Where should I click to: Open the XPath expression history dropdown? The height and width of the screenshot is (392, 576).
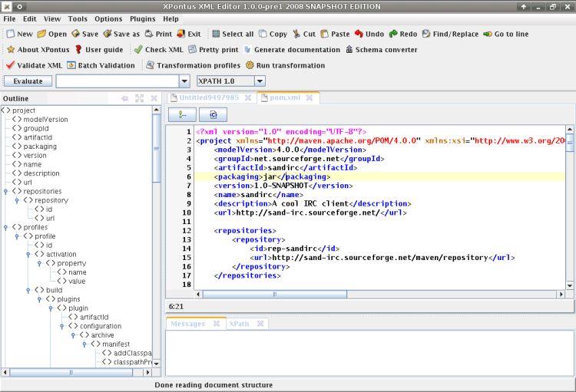[184, 81]
